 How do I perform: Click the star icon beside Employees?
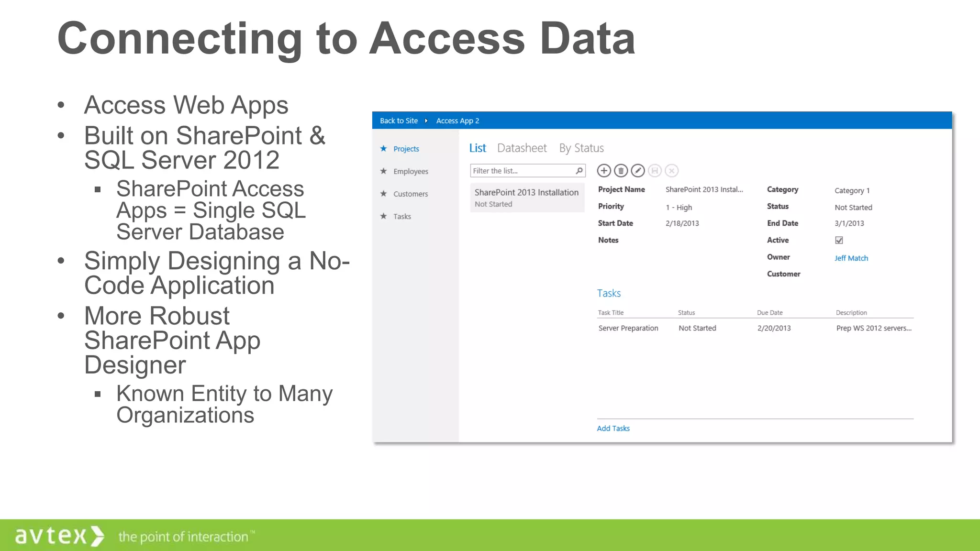383,171
